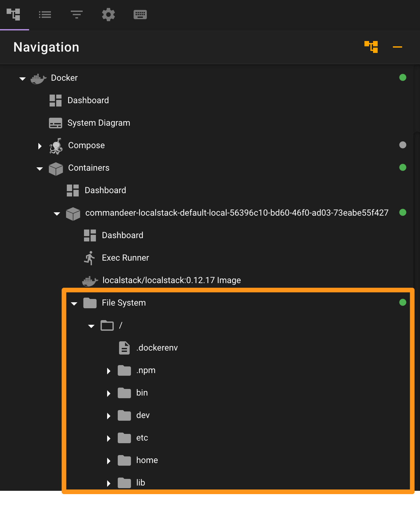This screenshot has height=508, width=420.
Task: Select the tree view icon in the top toolbar
Action: tap(14, 15)
